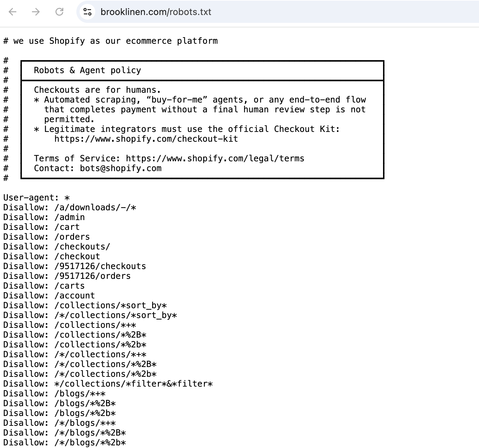Click 'Disallow: /blogs/*%2b*' lowercase line
The height and width of the screenshot is (448, 479).
click(x=60, y=413)
